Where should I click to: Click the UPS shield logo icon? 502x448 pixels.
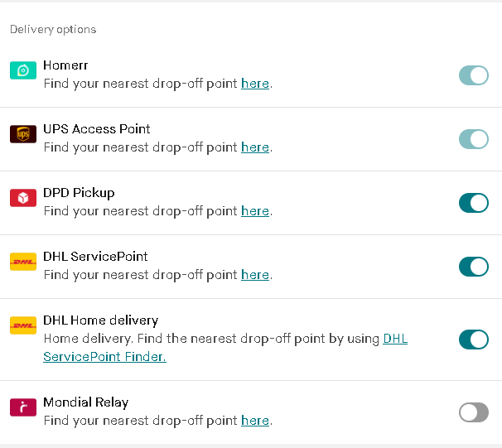click(x=23, y=134)
